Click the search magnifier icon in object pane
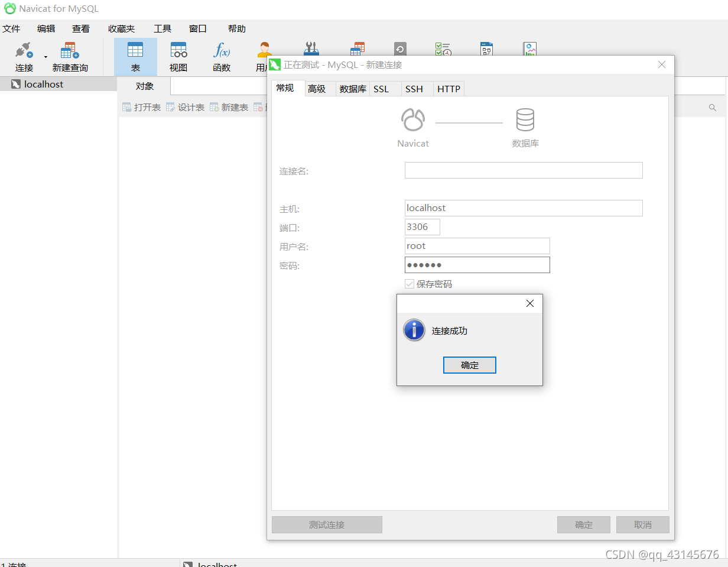The image size is (728, 567). [x=713, y=108]
